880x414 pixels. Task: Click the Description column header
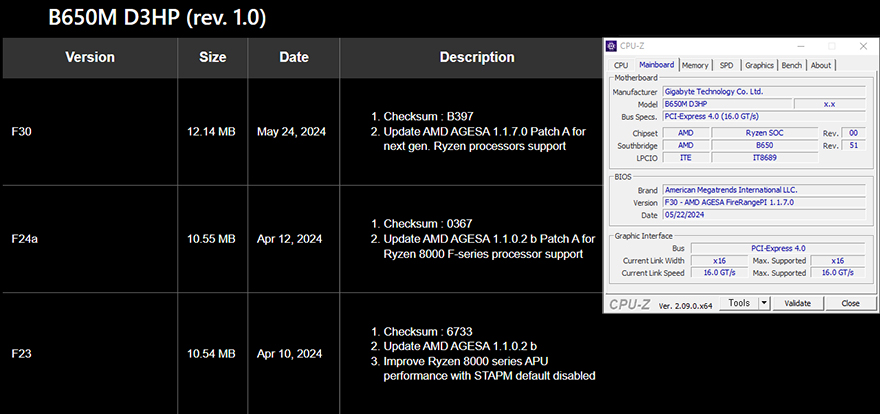[x=477, y=57]
